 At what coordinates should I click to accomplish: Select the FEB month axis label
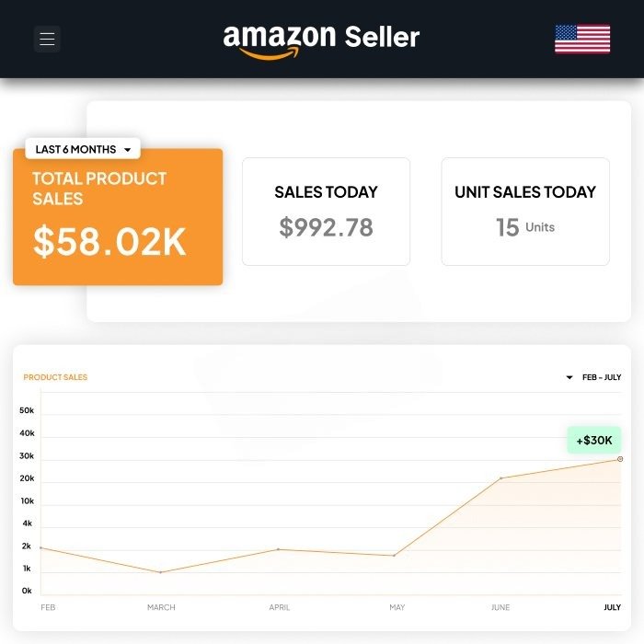tap(48, 608)
